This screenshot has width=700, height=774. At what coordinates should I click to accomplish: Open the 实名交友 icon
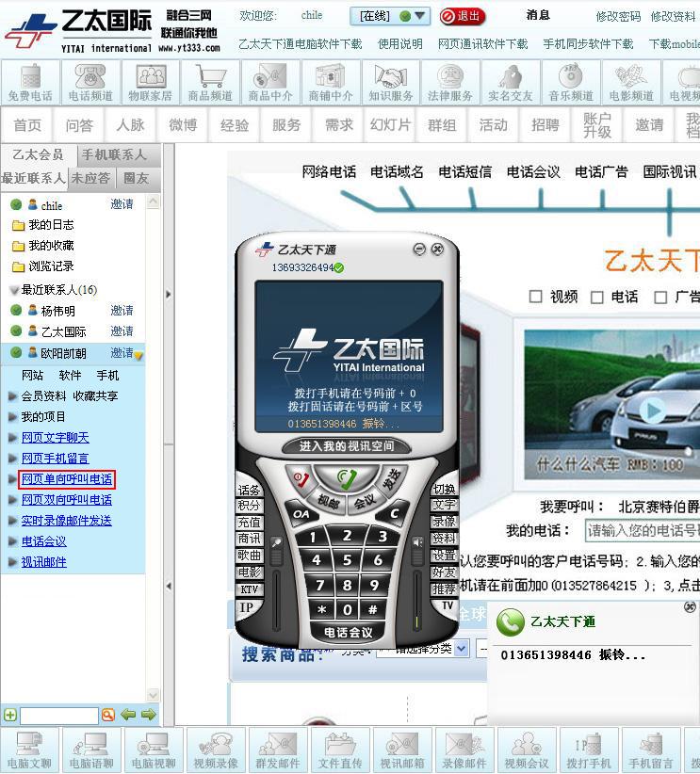pos(511,83)
